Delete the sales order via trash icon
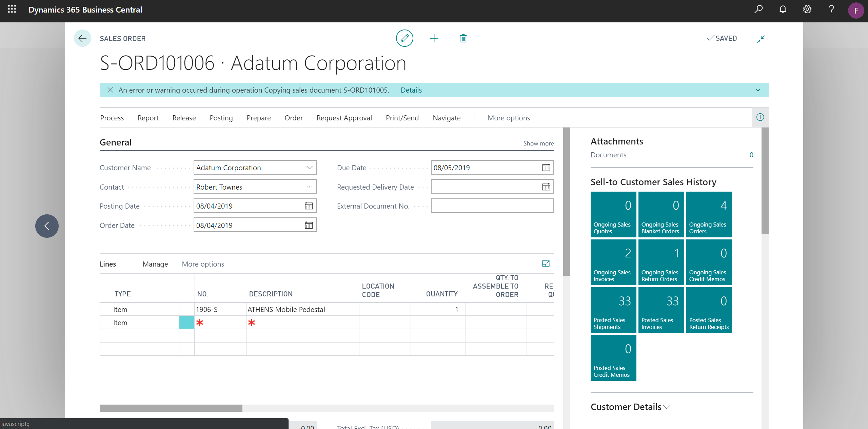 click(x=463, y=38)
